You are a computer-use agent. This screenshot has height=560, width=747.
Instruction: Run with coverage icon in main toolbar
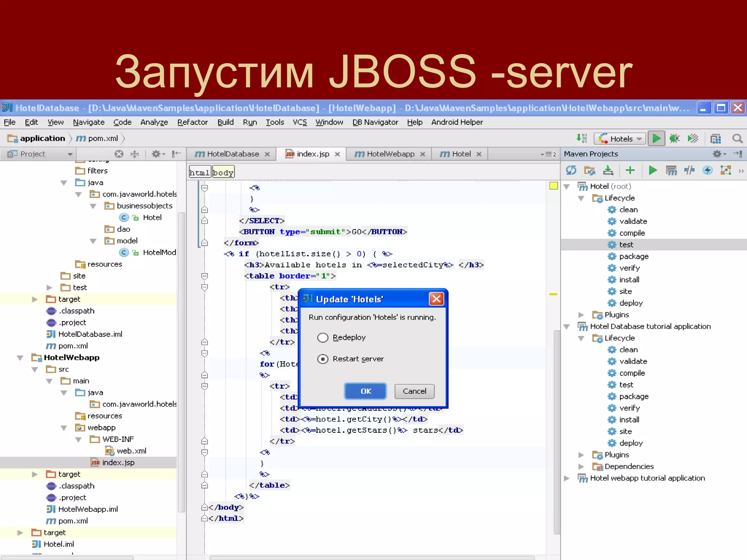tap(693, 139)
